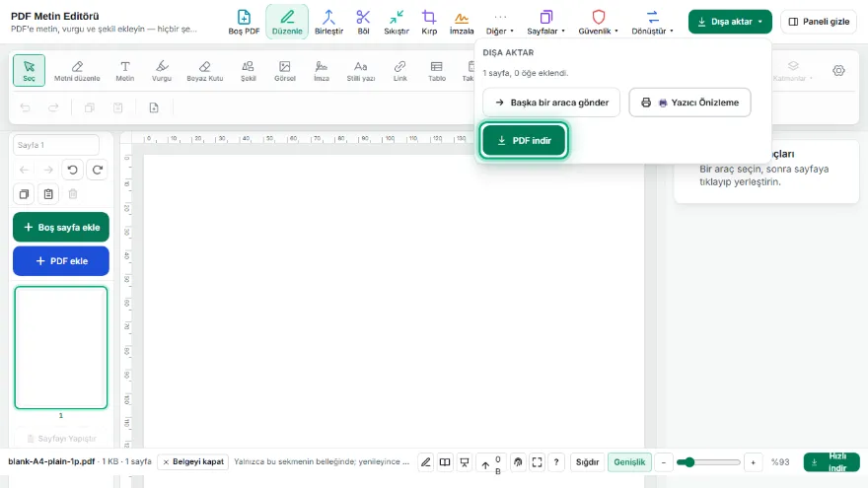Copy page icon in sidebar
This screenshot has width=868, height=488.
click(24, 194)
